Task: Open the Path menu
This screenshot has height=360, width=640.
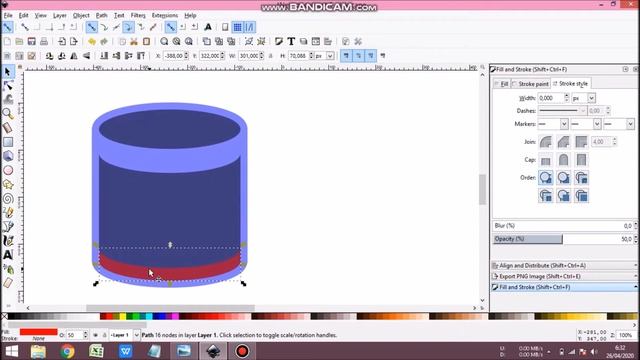Action: (x=102, y=15)
